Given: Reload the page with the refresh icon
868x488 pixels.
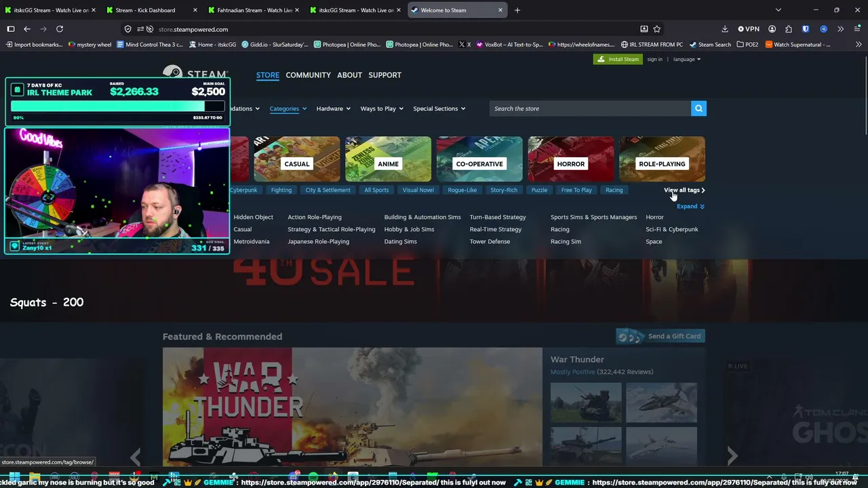Looking at the screenshot, I should 60,29.
